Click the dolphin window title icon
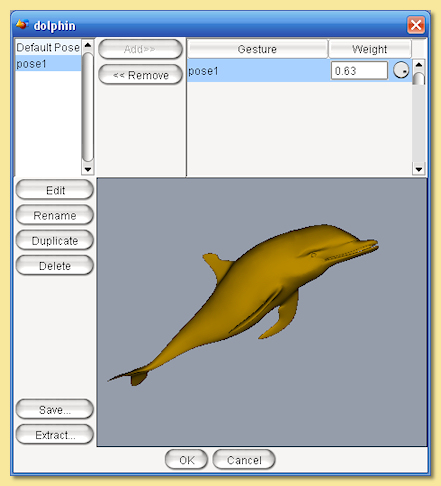This screenshot has width=441, height=486. point(22,25)
